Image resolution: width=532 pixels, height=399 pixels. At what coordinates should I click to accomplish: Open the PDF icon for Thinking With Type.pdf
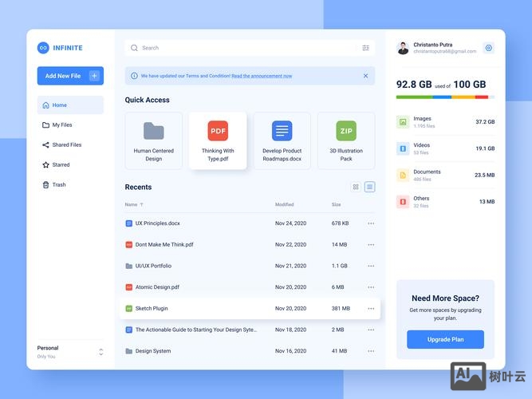click(x=218, y=131)
